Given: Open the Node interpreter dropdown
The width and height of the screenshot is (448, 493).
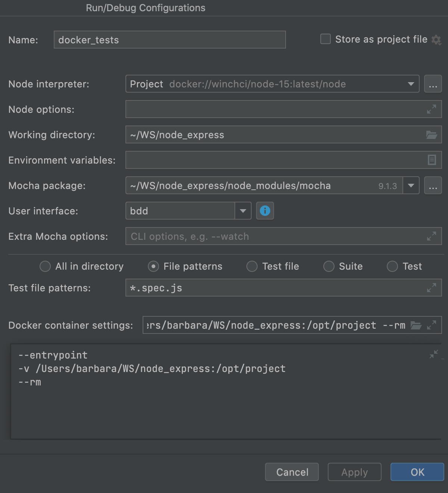Looking at the screenshot, I should [411, 84].
